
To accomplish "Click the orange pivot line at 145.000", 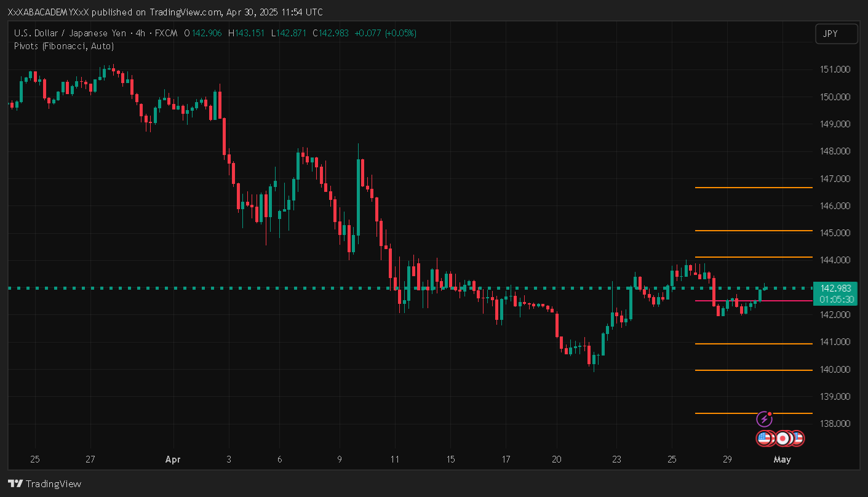I will [x=753, y=231].
